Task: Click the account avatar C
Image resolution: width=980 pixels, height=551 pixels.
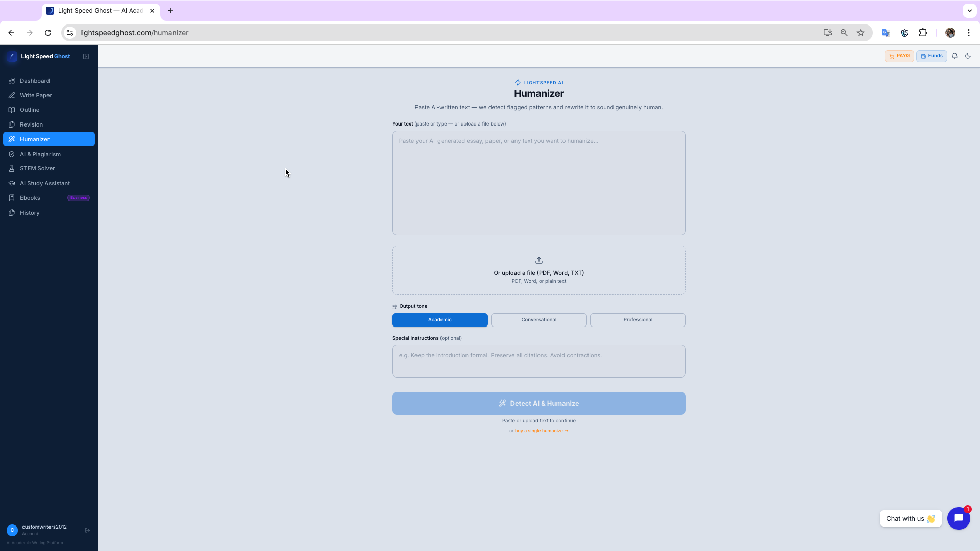Action: click(x=12, y=530)
